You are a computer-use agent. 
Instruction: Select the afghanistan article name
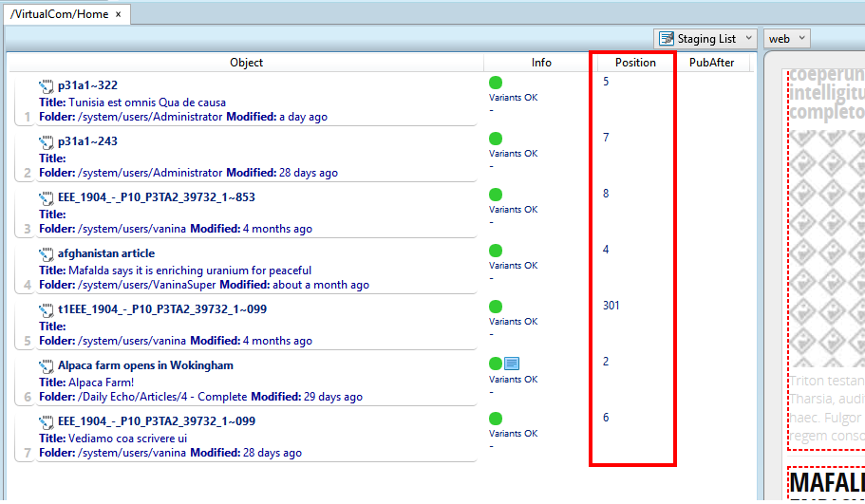pos(106,253)
